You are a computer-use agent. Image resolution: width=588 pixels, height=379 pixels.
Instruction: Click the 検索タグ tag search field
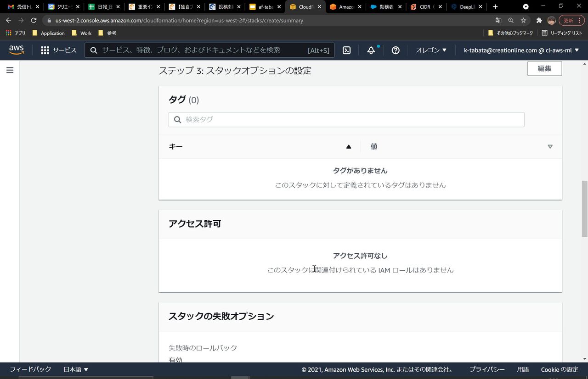[346, 120]
